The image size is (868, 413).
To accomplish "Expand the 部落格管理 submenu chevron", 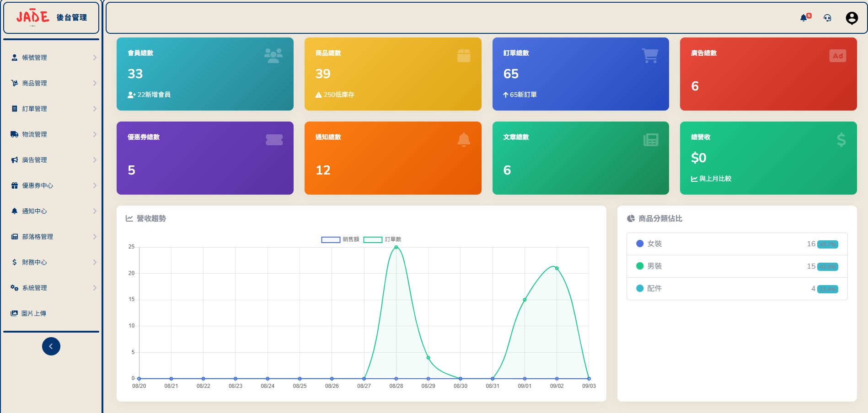I will coord(95,237).
